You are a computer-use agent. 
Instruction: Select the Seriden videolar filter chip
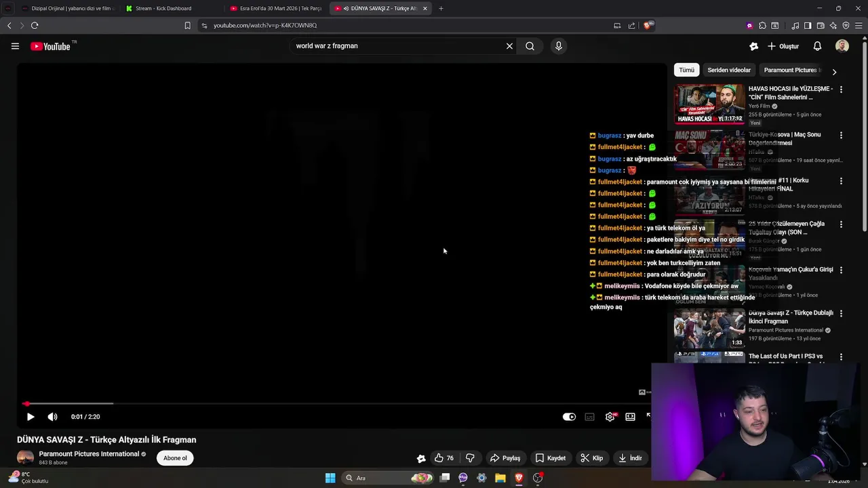pos(729,70)
